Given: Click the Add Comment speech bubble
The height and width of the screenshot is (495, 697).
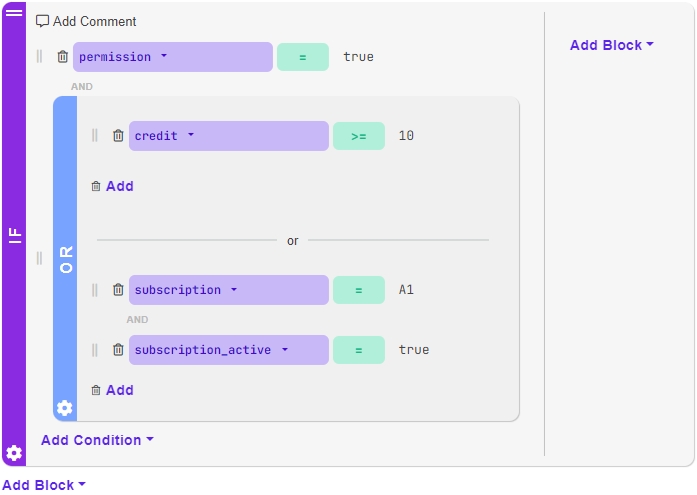Looking at the screenshot, I should click(43, 21).
